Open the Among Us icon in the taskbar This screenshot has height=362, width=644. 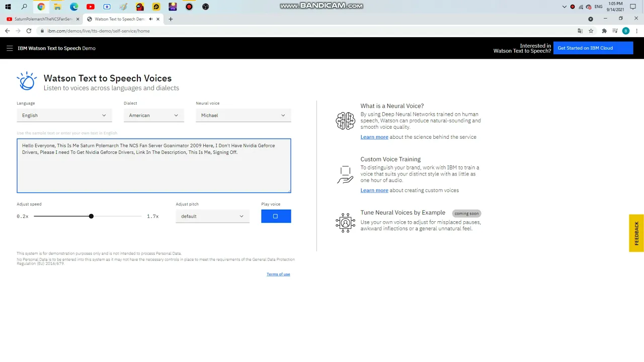[140, 7]
